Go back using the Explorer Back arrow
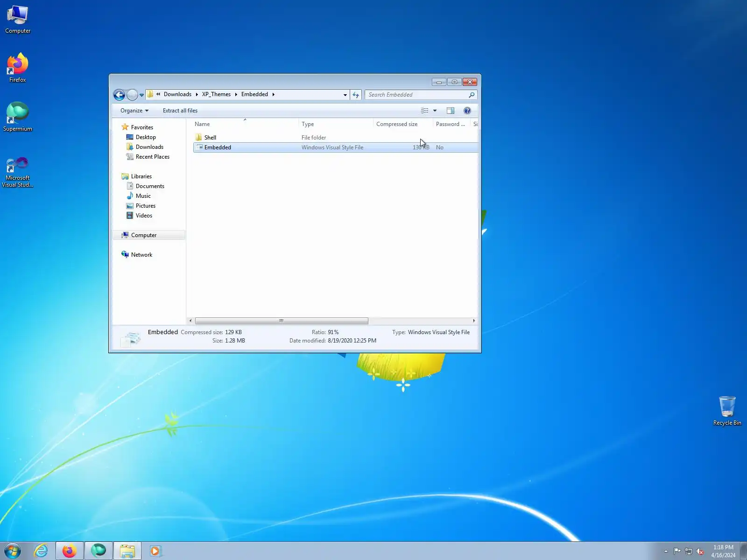The height and width of the screenshot is (560, 747). click(119, 95)
